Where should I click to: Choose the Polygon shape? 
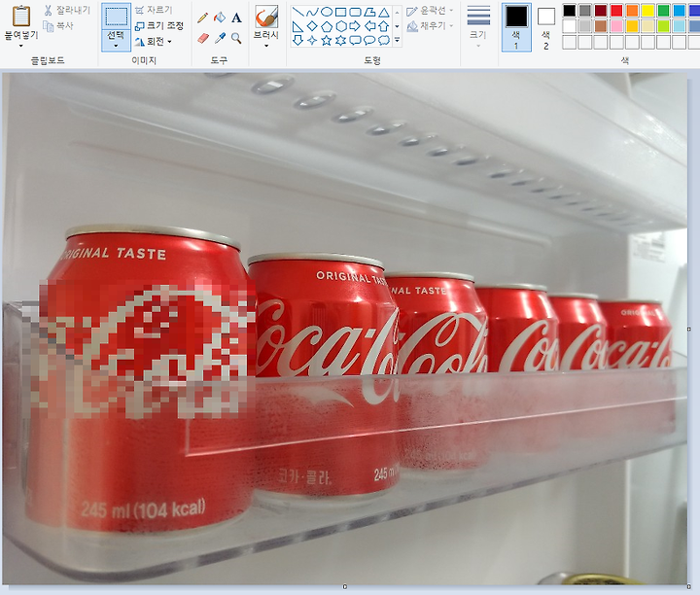click(369, 12)
